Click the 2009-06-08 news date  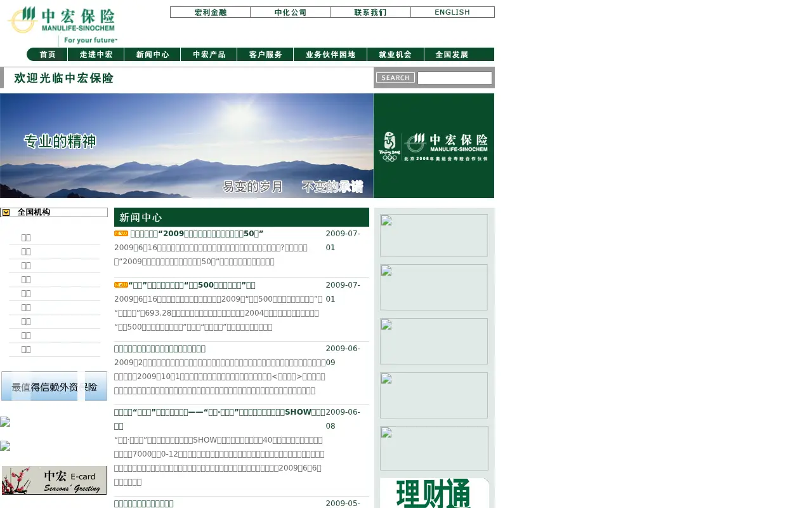343,419
